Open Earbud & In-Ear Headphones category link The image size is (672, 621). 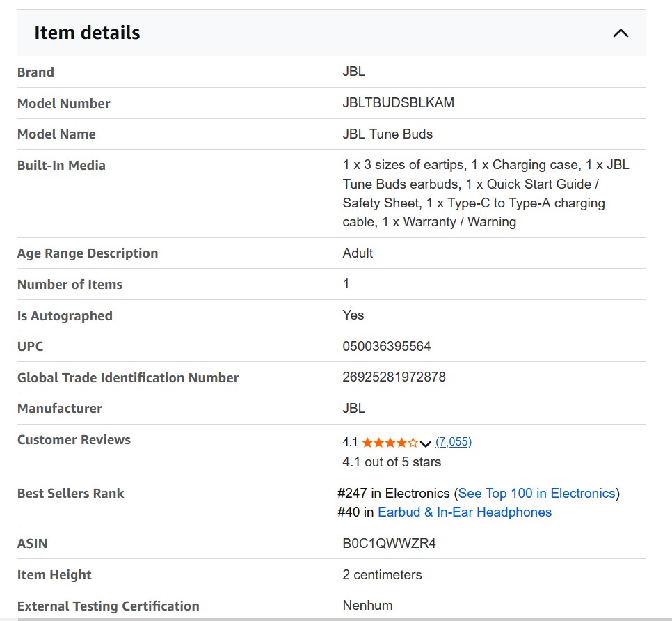point(464,512)
